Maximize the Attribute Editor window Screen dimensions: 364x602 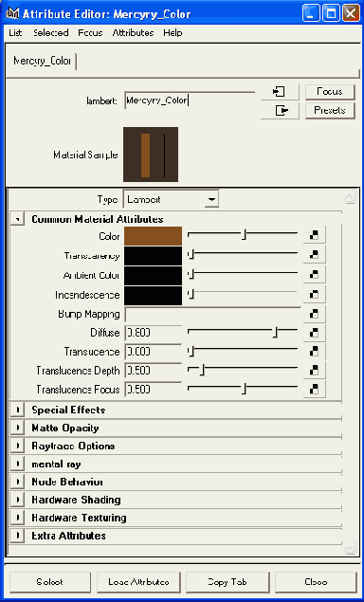point(331,14)
